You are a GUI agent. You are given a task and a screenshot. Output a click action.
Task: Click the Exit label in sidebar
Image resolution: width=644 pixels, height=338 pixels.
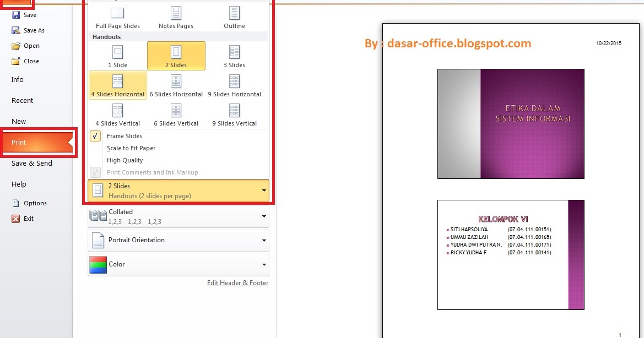tap(28, 219)
